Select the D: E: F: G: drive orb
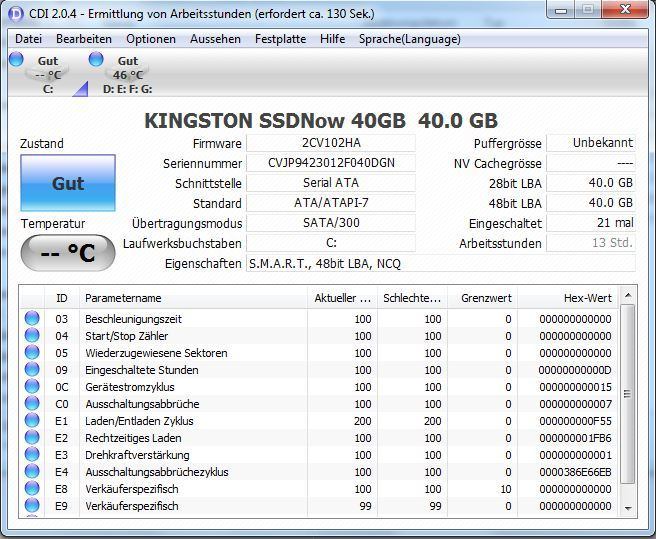This screenshot has height=539, width=656. [96, 59]
